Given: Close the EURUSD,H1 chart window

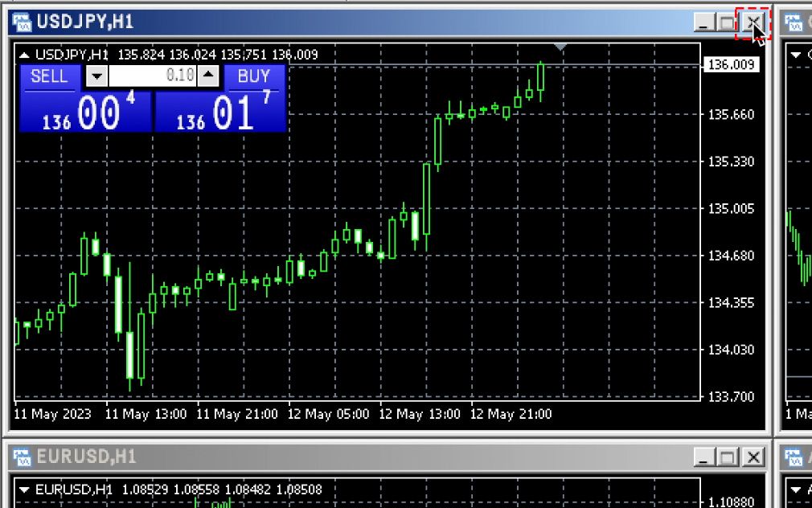Looking at the screenshot, I should (753, 457).
